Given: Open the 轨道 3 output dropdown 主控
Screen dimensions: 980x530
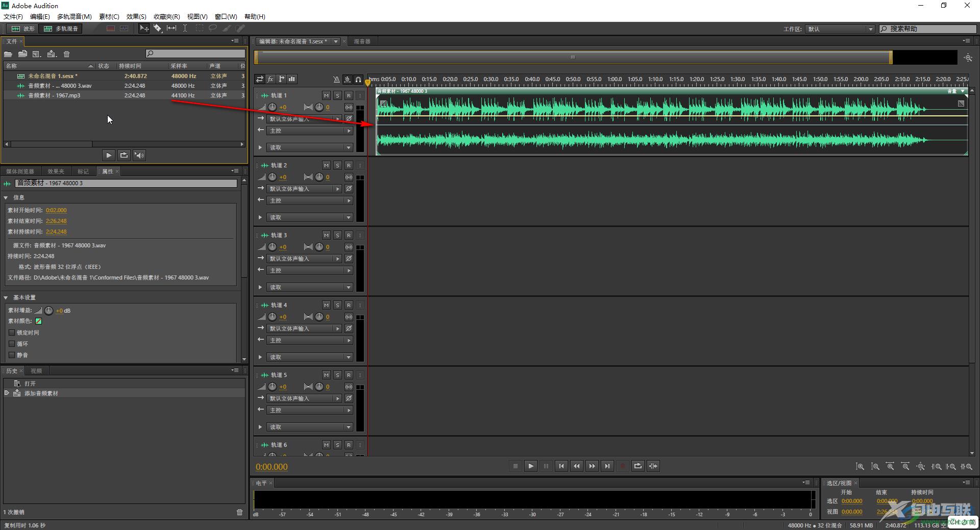Looking at the screenshot, I should (x=310, y=270).
